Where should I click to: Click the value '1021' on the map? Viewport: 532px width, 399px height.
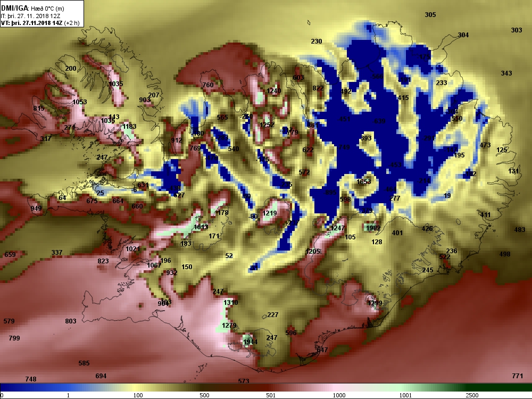tap(132, 249)
